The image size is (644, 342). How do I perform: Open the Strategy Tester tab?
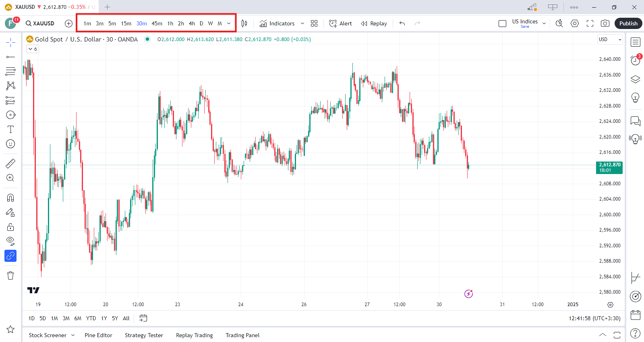(x=144, y=335)
